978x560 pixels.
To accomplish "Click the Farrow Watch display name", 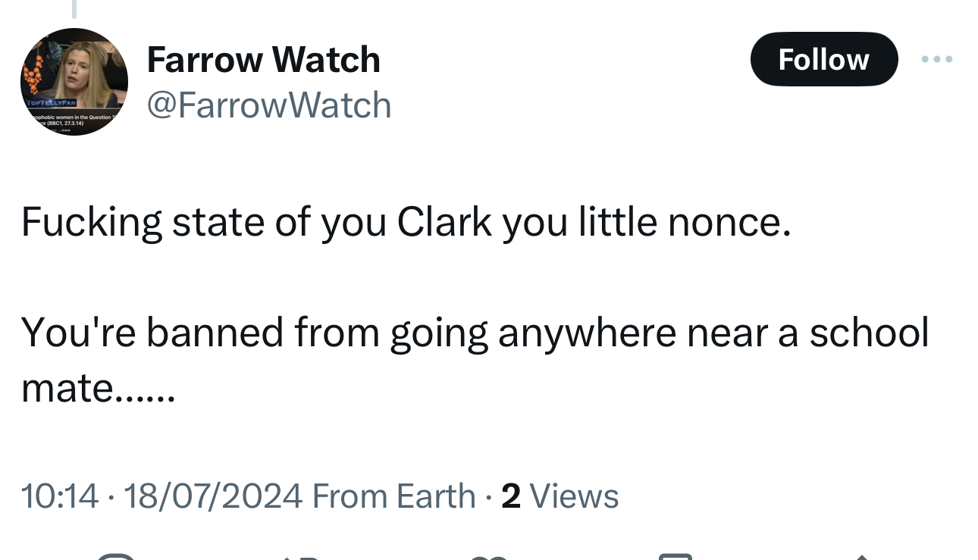I will [263, 59].
